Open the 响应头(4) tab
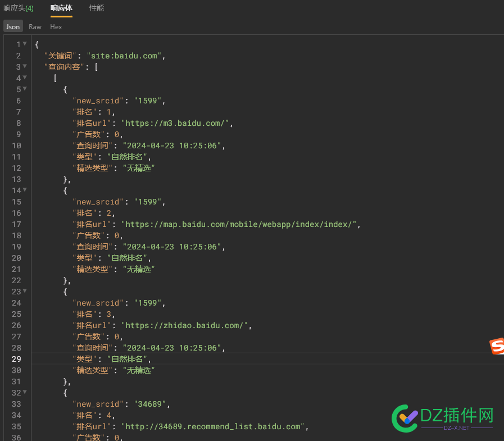 tap(19, 8)
